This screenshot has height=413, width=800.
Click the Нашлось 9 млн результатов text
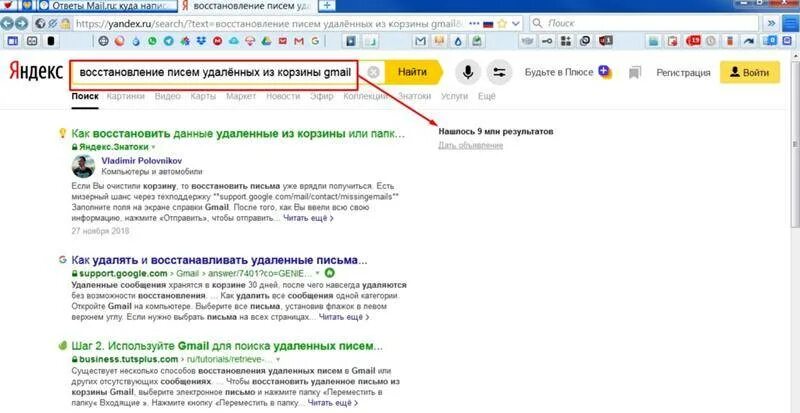pyautogui.click(x=496, y=132)
